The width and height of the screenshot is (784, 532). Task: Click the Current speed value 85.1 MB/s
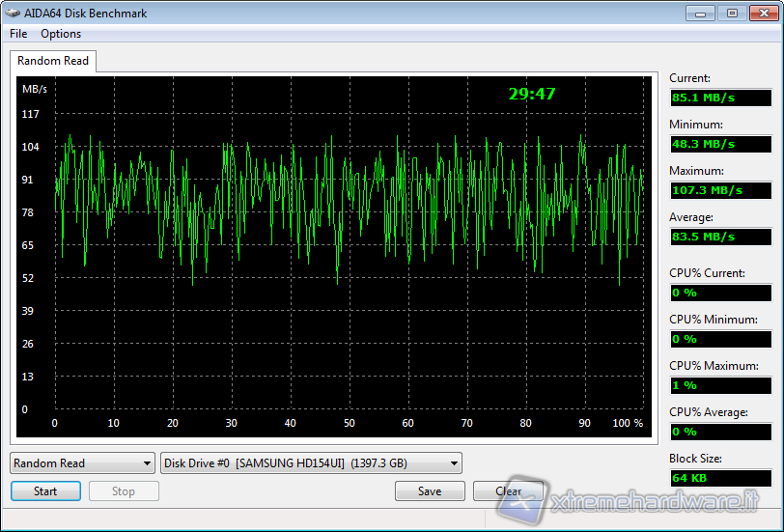(x=720, y=98)
